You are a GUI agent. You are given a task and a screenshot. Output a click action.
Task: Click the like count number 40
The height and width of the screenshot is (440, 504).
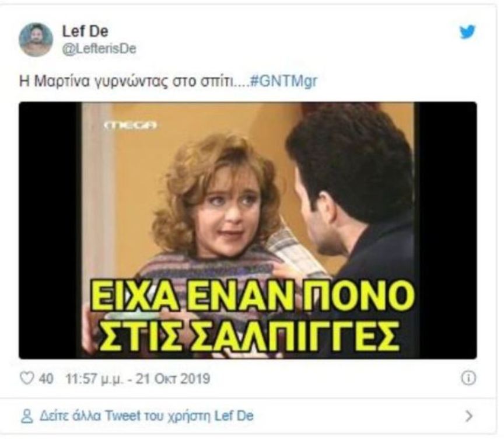coord(46,379)
